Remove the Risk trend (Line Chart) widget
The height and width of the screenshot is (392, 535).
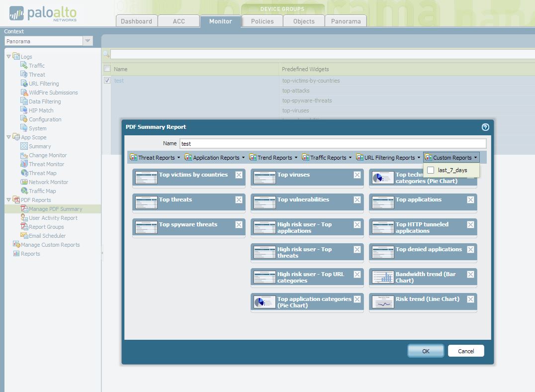[x=470, y=299]
